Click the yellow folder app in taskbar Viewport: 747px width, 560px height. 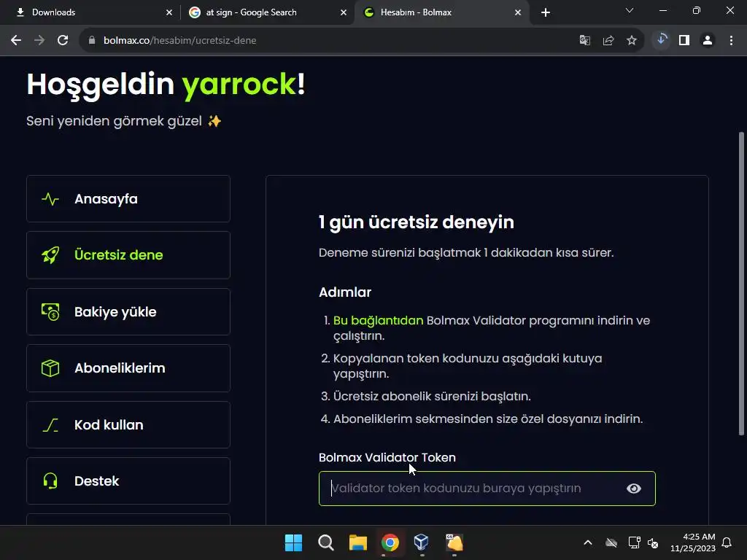pyautogui.click(x=454, y=542)
